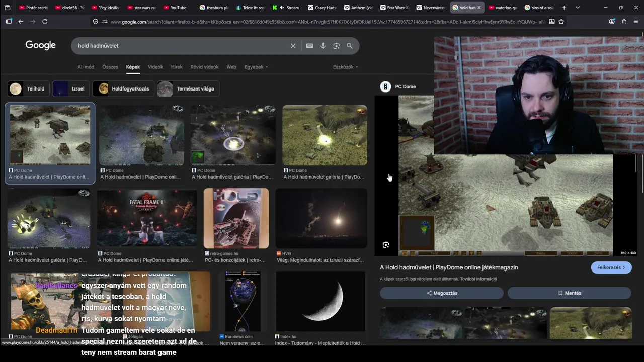Open the HVG night sky image result
Screen dimensions: 644x362
(321, 218)
